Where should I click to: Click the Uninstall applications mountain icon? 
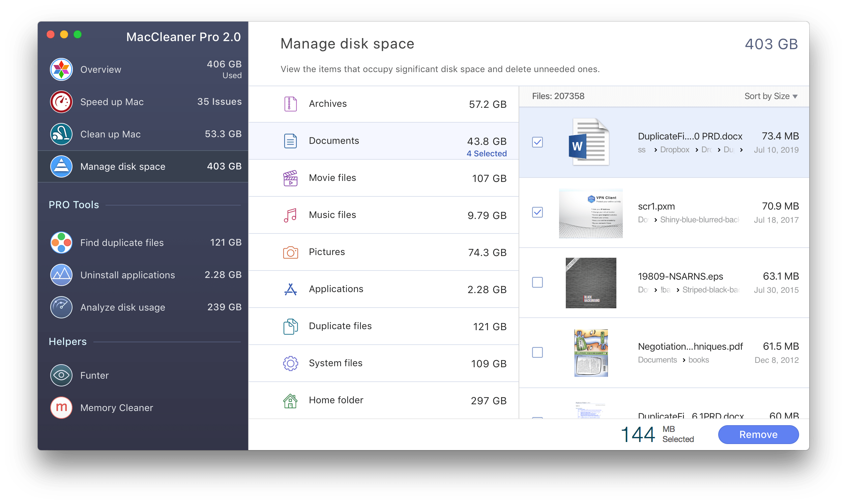61,275
